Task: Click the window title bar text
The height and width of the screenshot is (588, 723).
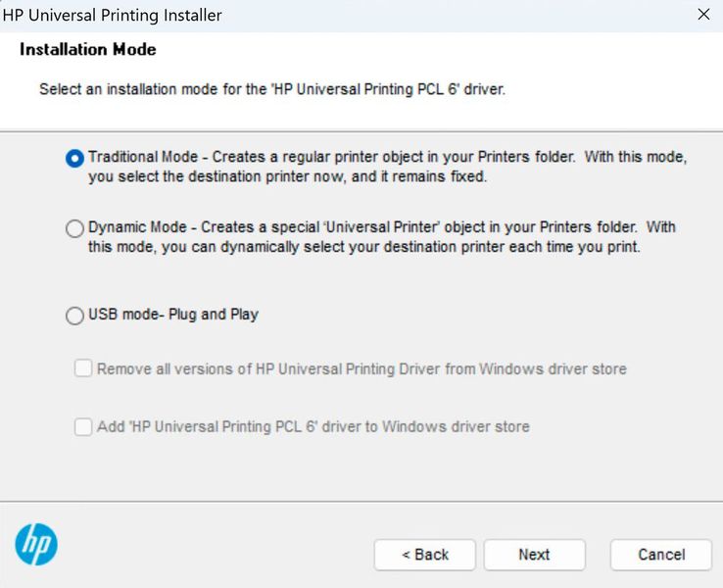Action: (112, 15)
